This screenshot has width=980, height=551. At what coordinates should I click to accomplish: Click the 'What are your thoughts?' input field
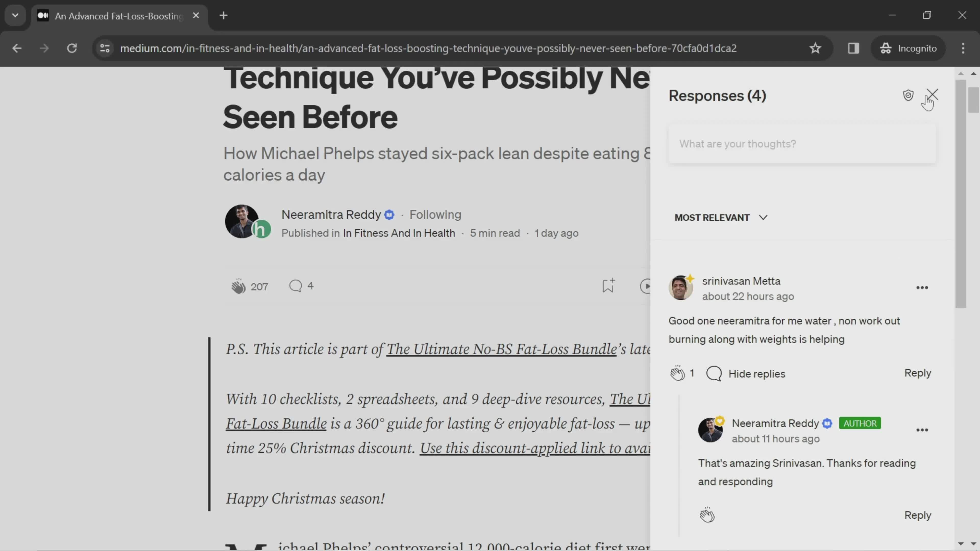802,143
